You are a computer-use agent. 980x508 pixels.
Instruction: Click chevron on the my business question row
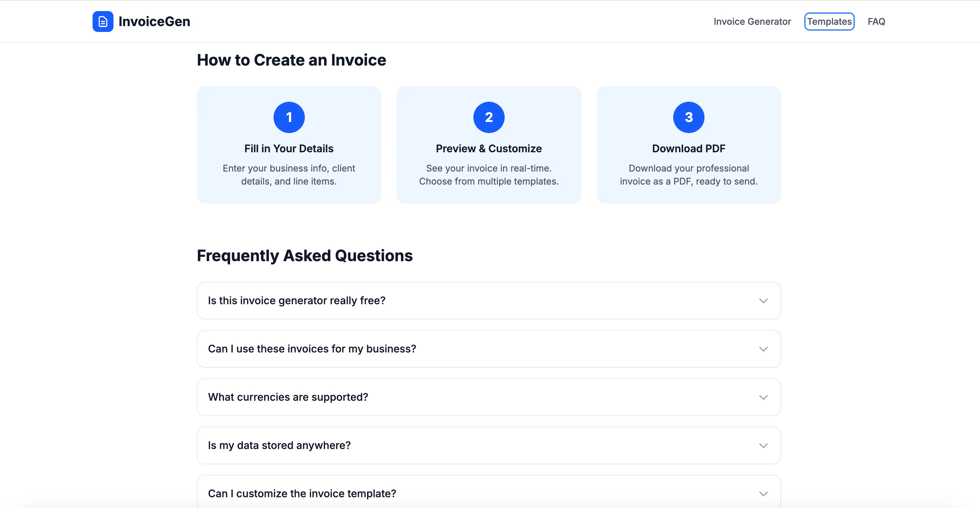pos(763,349)
